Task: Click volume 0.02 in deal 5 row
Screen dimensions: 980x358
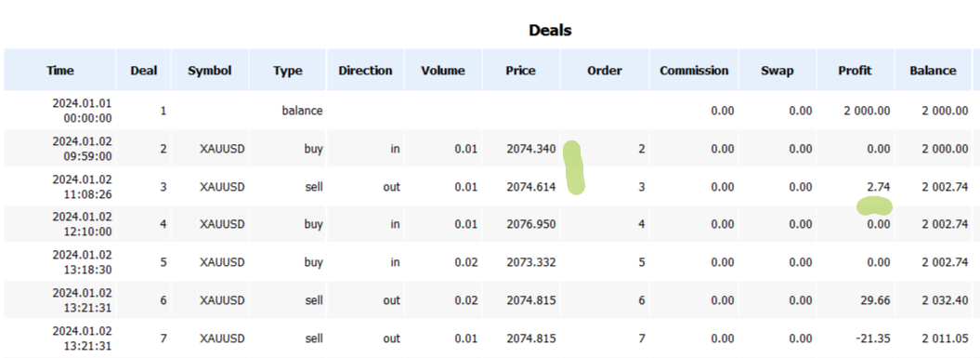Action: [467, 262]
